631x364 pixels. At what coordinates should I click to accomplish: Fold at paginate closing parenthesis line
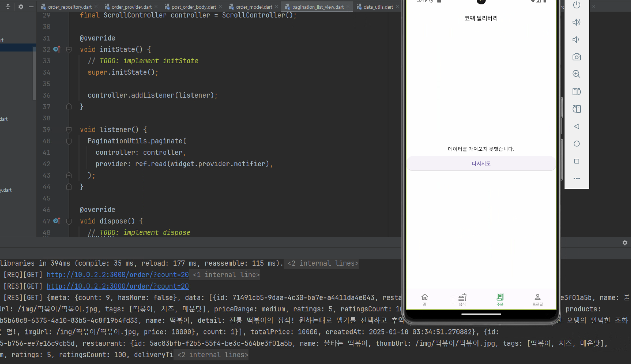coord(69,175)
